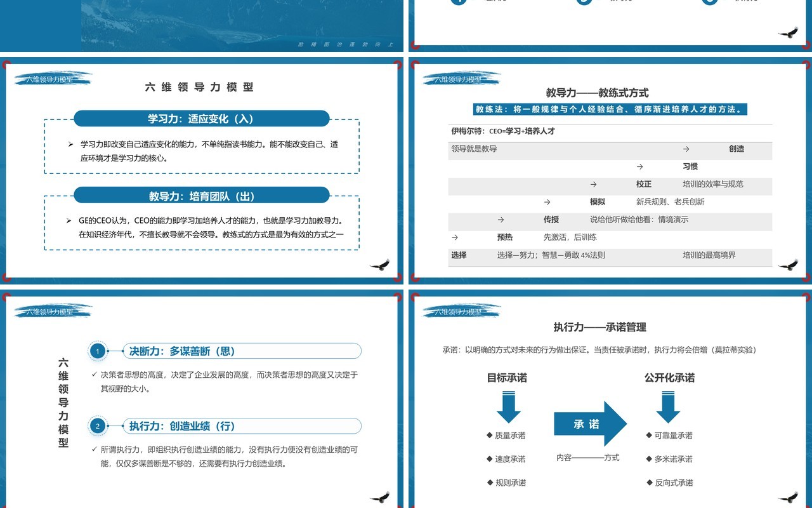
Task: Select the 新兵规则、老兵创新 table cell
Action: point(671,202)
